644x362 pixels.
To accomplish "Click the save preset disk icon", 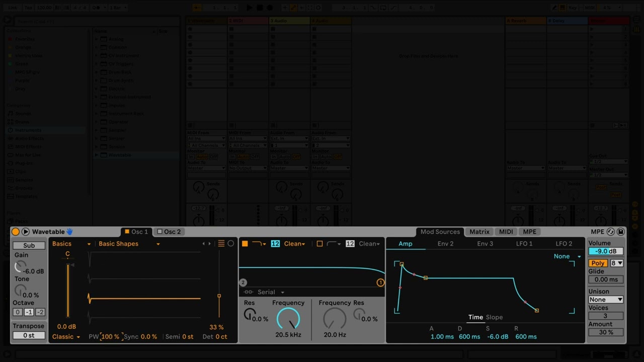I will tap(621, 232).
